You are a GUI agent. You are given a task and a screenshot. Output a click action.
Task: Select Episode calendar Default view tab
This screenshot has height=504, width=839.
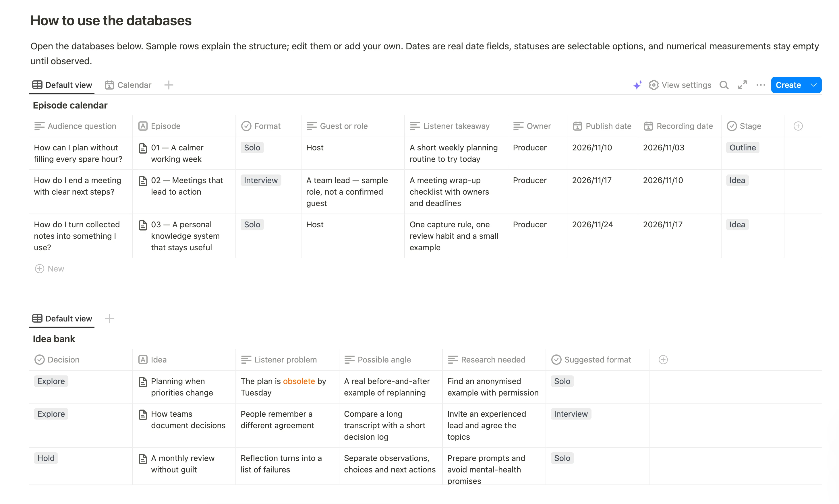pyautogui.click(x=62, y=85)
